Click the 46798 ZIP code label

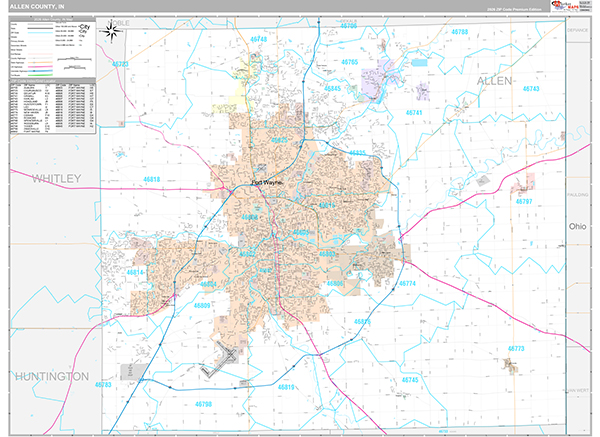203,404
